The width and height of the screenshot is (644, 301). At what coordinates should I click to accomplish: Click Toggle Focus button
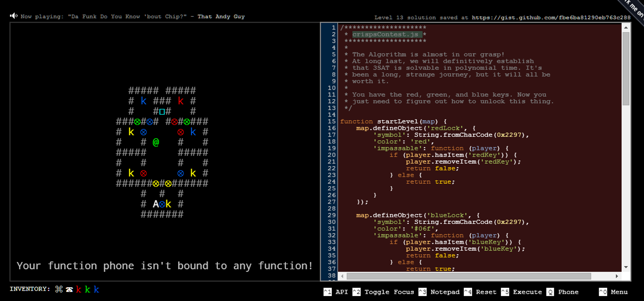(x=389, y=292)
